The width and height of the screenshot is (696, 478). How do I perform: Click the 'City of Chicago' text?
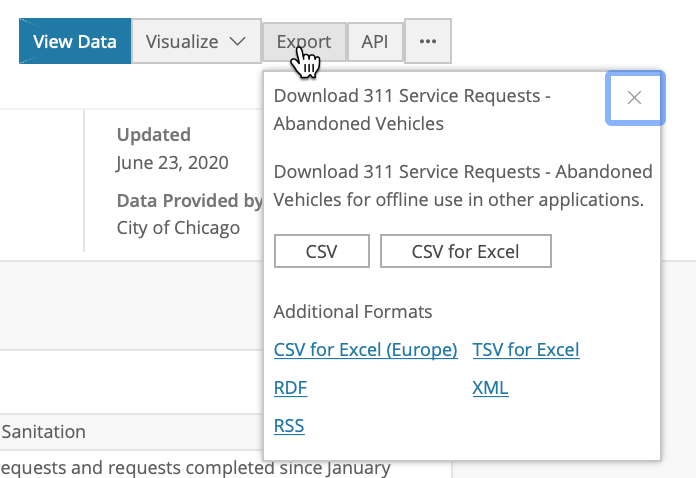coord(178,228)
